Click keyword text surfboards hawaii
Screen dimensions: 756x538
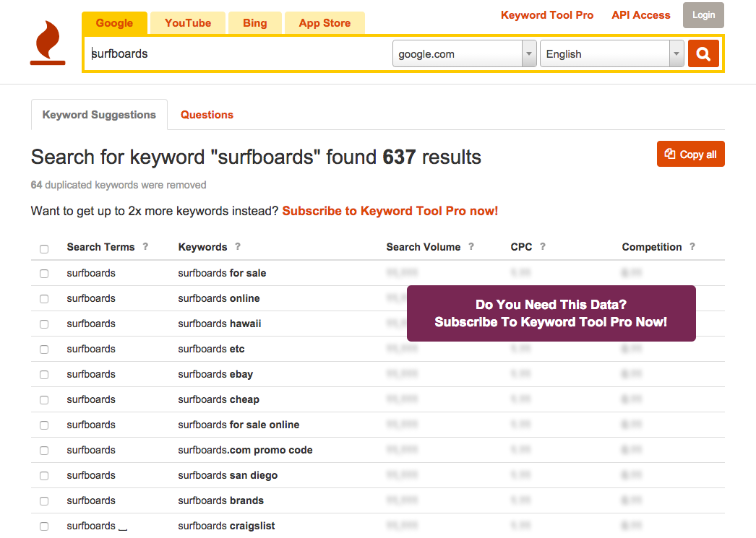tap(220, 324)
